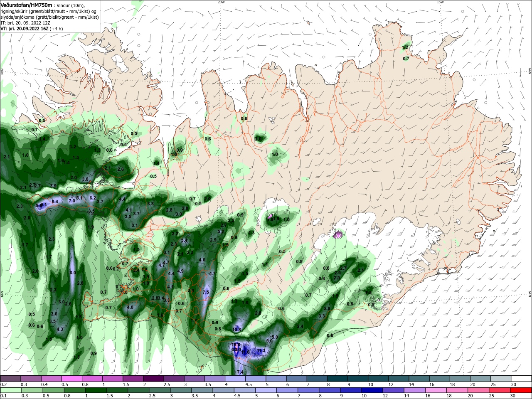This screenshot has width=532, height=399.
Task: Click the red 30 swatch in bottom legend row
Action: 521,390
